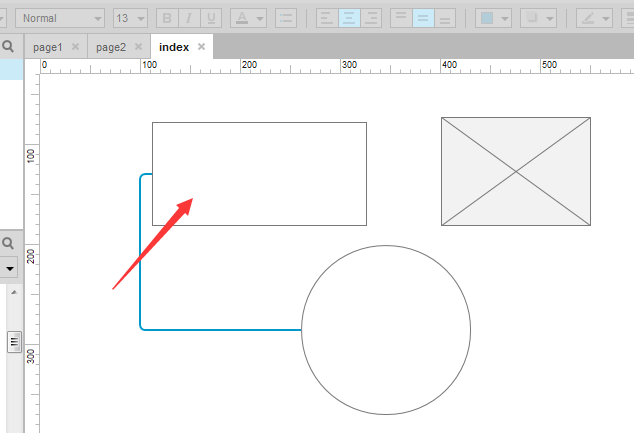
Task: Insert a bulleted list
Action: (x=286, y=18)
